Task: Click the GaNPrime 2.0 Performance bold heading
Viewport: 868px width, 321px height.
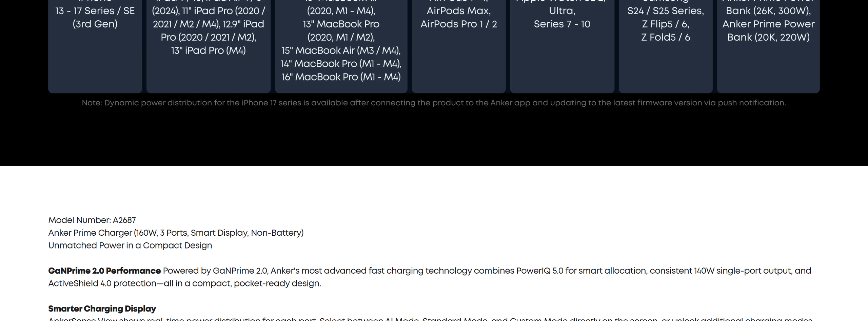Action: (104, 271)
